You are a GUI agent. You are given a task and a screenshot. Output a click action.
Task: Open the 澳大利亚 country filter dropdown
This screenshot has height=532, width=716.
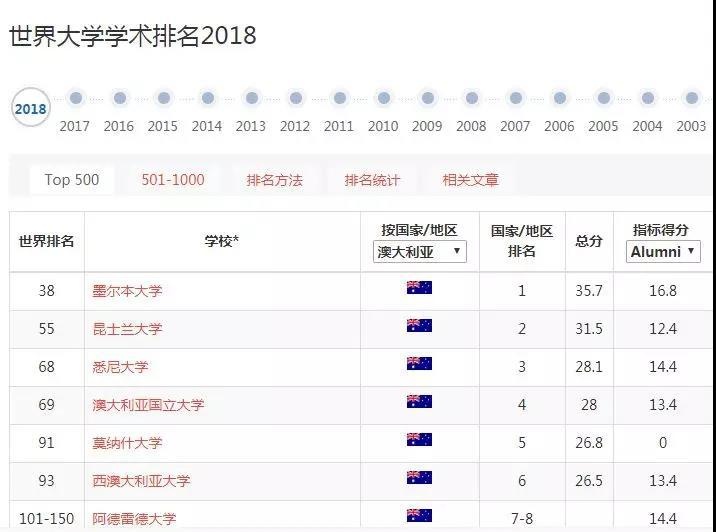point(420,252)
